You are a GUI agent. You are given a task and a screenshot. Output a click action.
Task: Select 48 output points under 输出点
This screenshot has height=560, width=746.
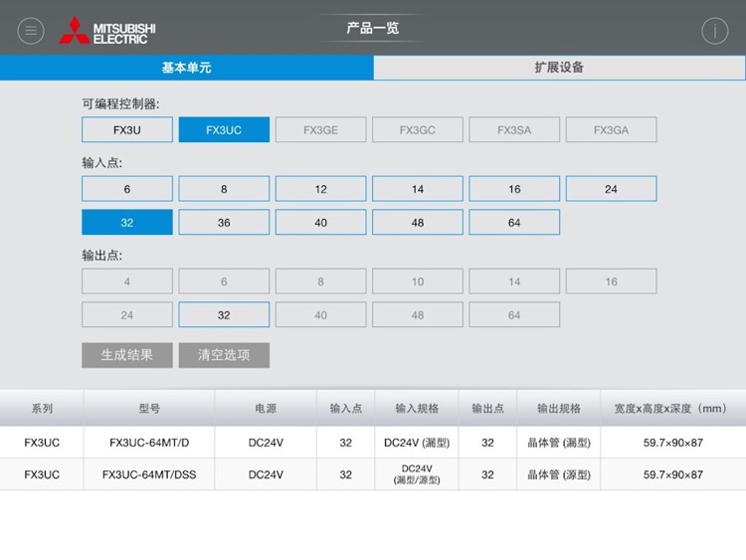click(418, 314)
